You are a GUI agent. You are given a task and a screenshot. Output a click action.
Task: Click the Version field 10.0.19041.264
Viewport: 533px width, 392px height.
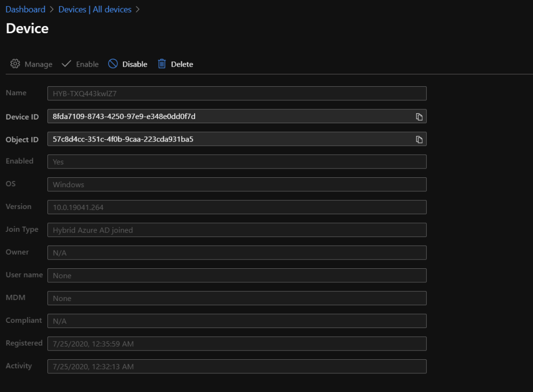[236, 207]
